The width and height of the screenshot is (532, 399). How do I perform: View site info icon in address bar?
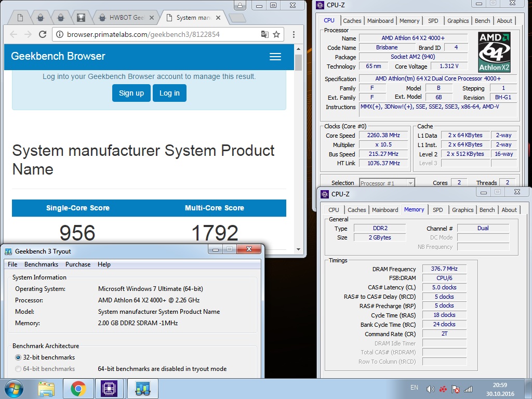click(x=59, y=34)
